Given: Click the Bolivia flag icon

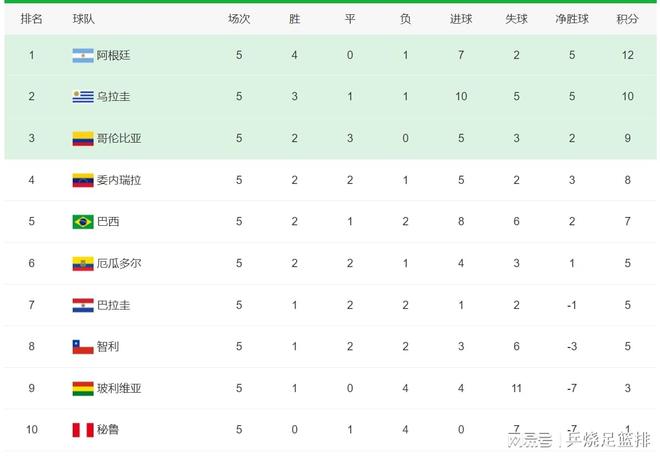Looking at the screenshot, I should pos(83,388).
